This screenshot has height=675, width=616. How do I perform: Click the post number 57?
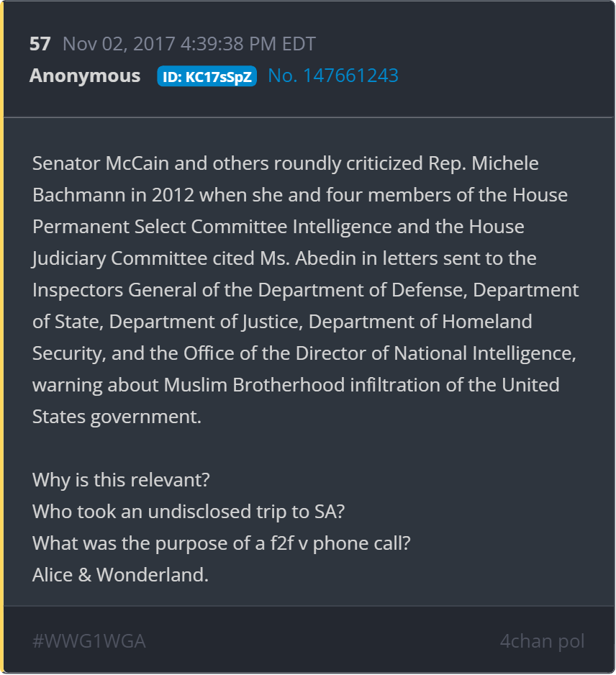pos(40,44)
